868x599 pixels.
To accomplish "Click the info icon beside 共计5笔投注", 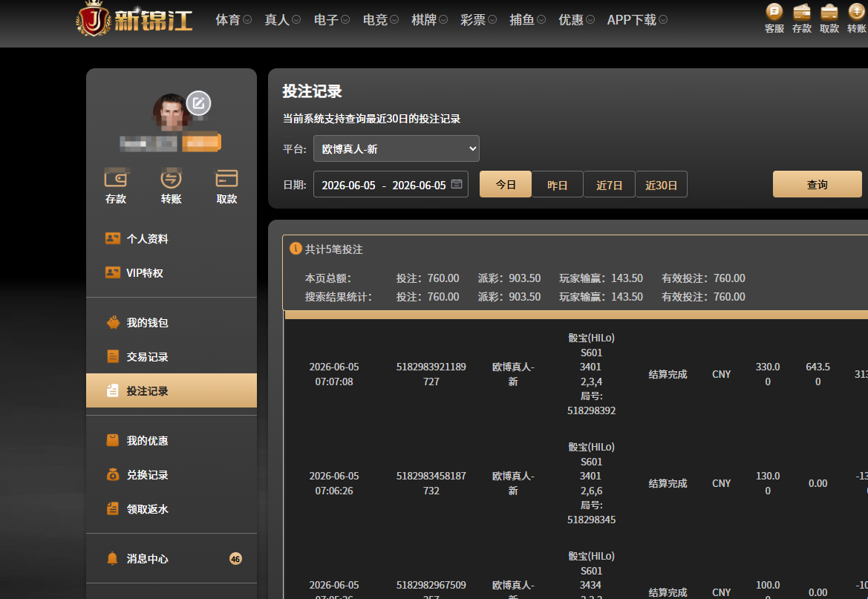I will [296, 249].
